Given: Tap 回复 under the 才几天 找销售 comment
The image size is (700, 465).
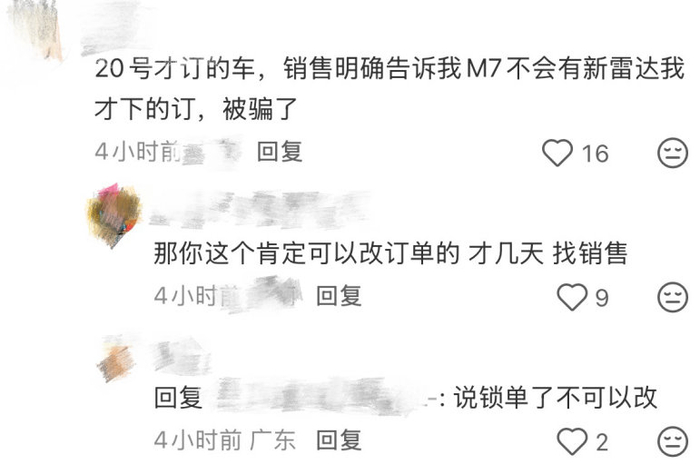Looking at the screenshot, I should point(339,296).
